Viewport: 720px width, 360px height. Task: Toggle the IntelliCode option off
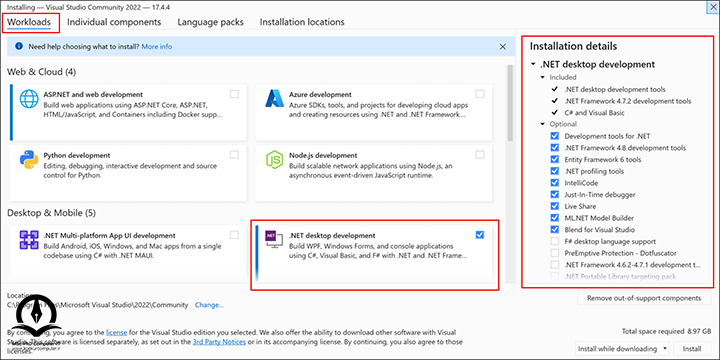coord(555,183)
